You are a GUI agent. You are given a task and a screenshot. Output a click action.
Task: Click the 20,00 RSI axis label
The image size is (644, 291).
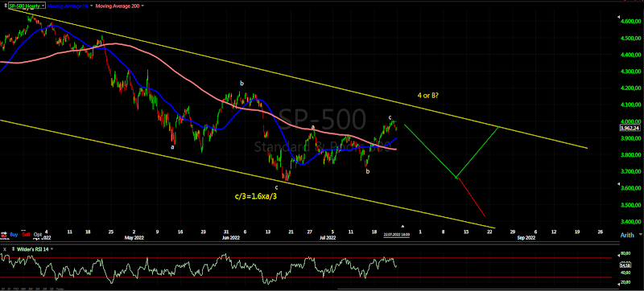(625, 282)
